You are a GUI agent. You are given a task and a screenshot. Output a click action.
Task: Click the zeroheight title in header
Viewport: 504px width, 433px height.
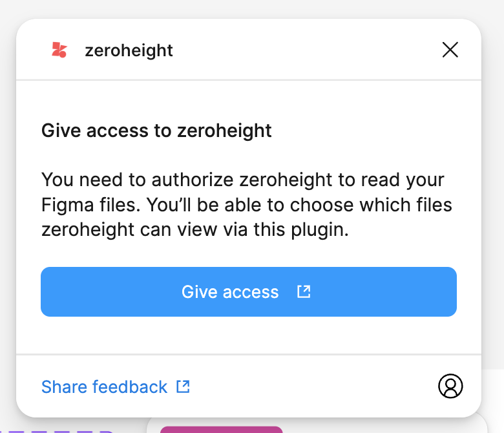[x=129, y=50]
